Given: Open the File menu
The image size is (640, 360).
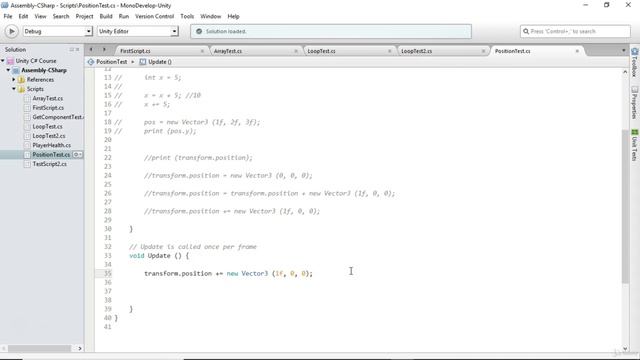Looking at the screenshot, I should point(8,16).
